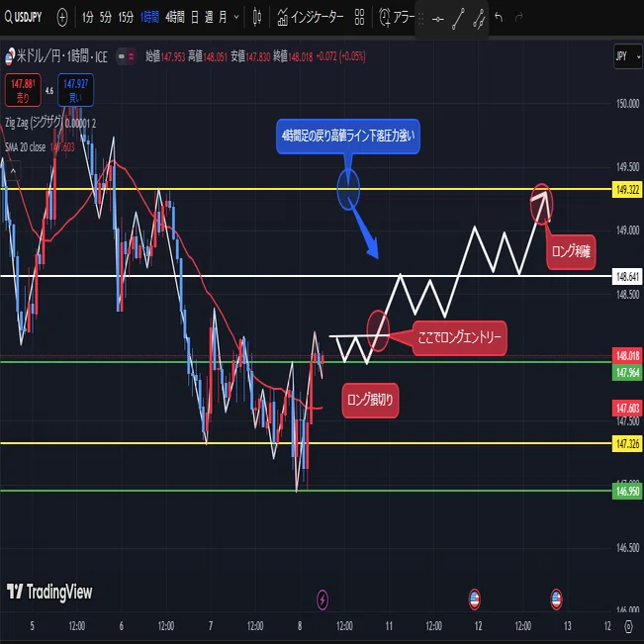
Task: Select the 日 daily timeframe
Action: point(195,17)
